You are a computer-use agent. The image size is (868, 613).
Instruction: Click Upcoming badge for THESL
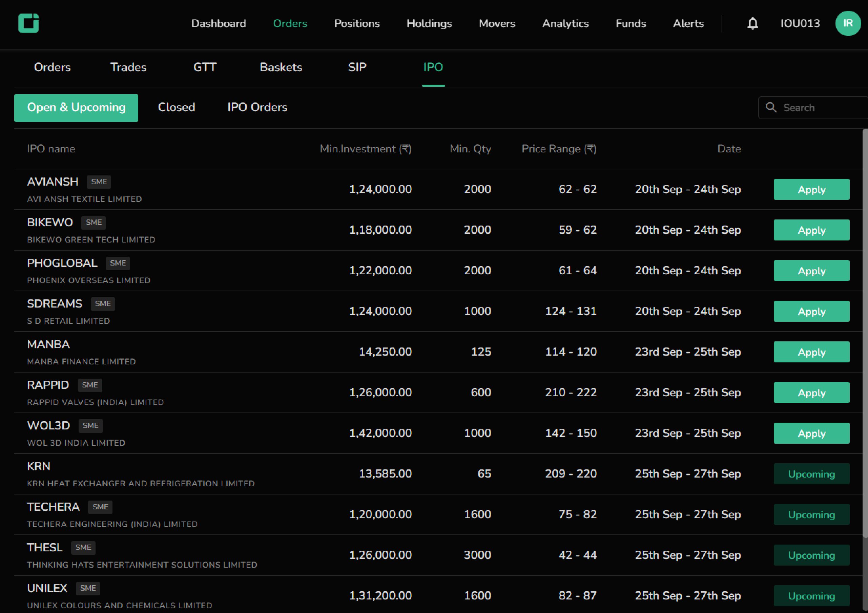(x=811, y=555)
